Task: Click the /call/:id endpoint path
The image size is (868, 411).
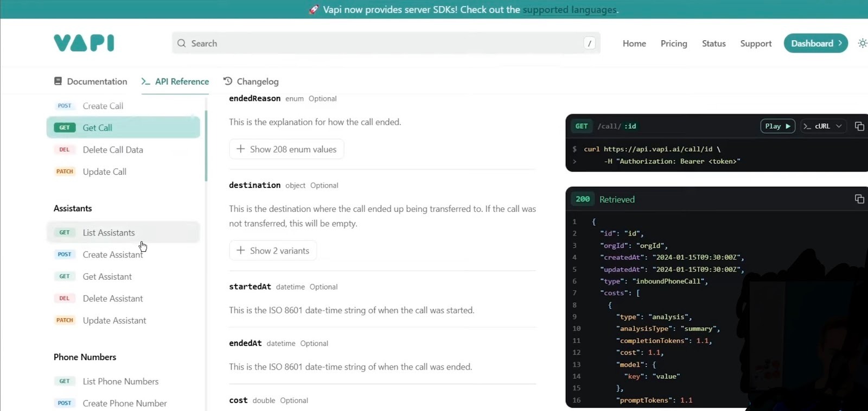Action: pos(617,126)
